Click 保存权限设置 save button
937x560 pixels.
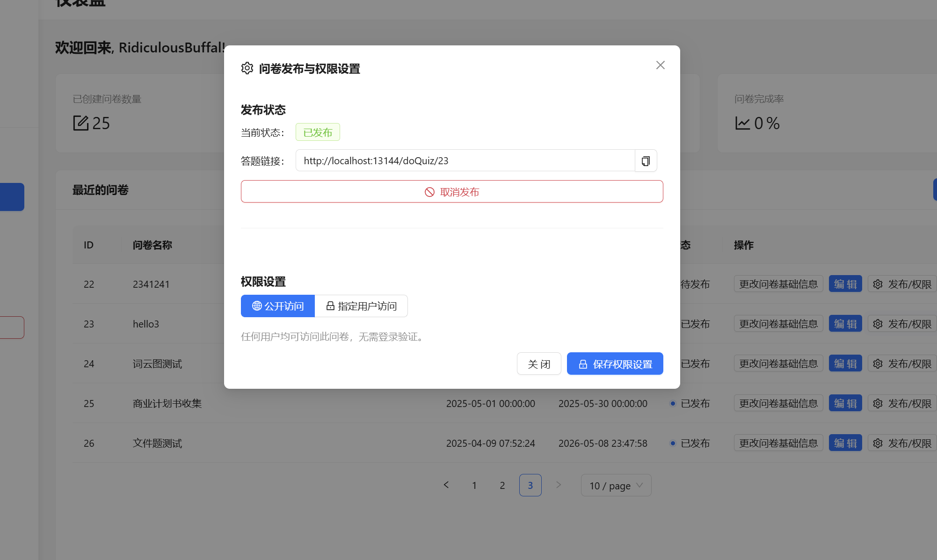(x=615, y=364)
